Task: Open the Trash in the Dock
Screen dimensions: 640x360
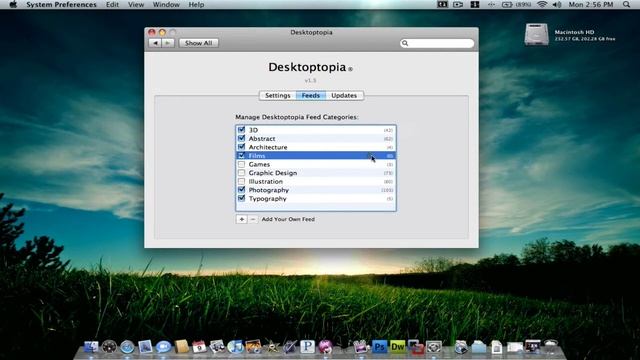Action: click(x=551, y=347)
